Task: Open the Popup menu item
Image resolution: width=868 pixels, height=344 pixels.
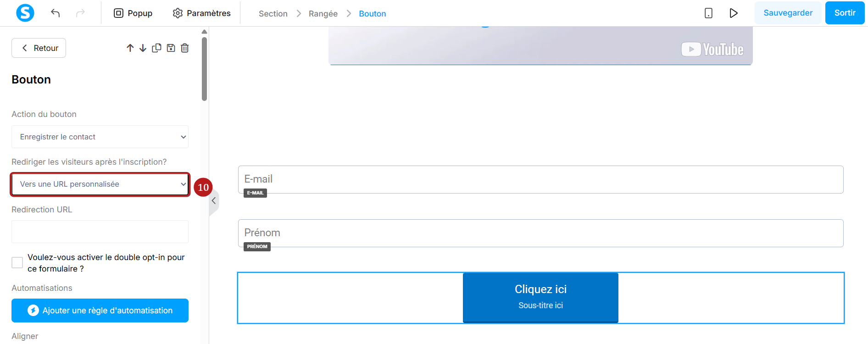Action: click(133, 13)
